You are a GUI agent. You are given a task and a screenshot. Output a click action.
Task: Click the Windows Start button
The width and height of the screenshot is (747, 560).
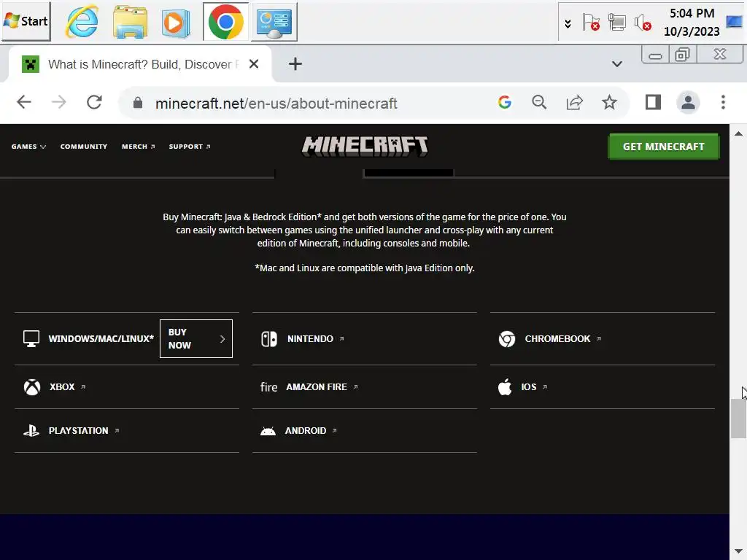26,21
